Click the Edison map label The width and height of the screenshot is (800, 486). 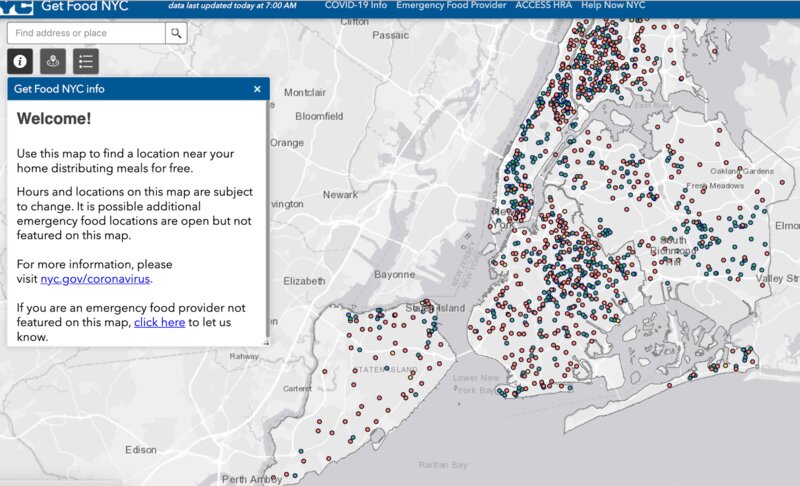point(141,450)
